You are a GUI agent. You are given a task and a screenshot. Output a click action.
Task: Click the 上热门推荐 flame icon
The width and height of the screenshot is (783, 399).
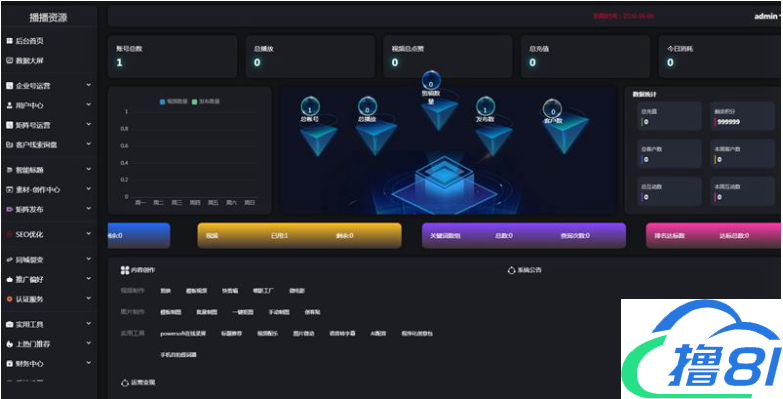point(9,344)
